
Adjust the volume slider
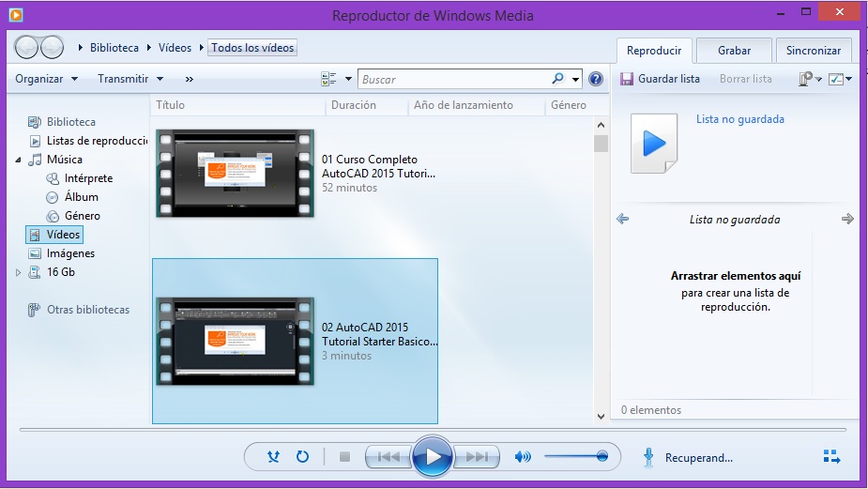click(x=575, y=457)
